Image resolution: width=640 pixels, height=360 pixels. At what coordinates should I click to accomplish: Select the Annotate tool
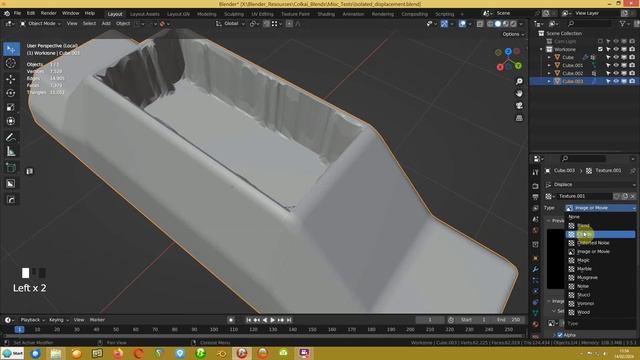(x=11, y=137)
